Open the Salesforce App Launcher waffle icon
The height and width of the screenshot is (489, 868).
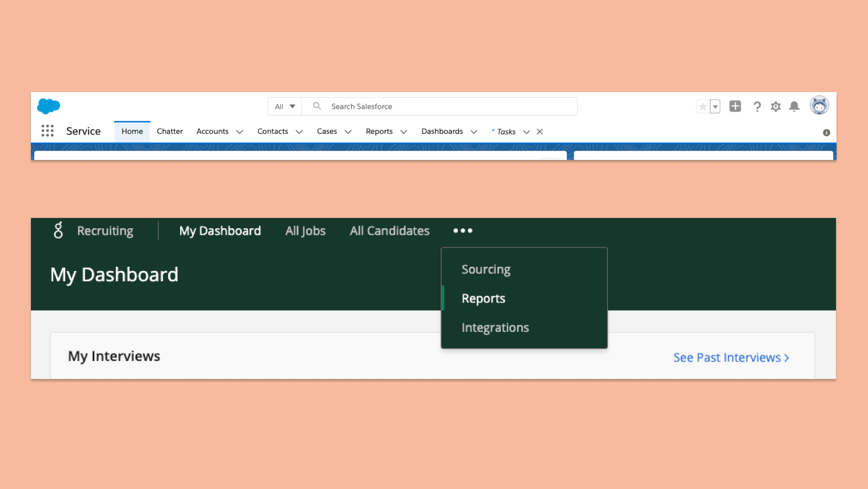click(x=47, y=131)
